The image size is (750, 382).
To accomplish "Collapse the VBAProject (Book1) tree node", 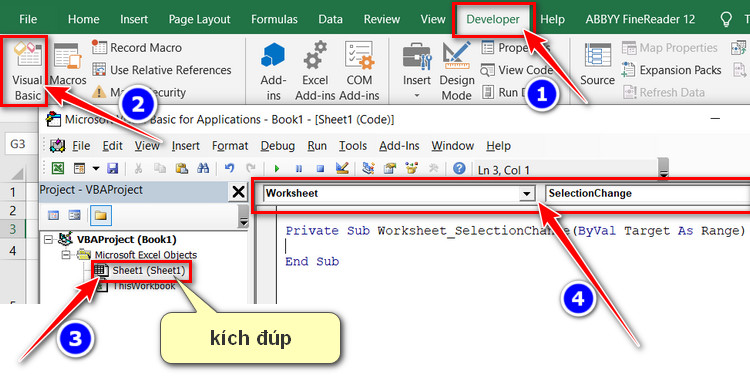I will pos(48,239).
